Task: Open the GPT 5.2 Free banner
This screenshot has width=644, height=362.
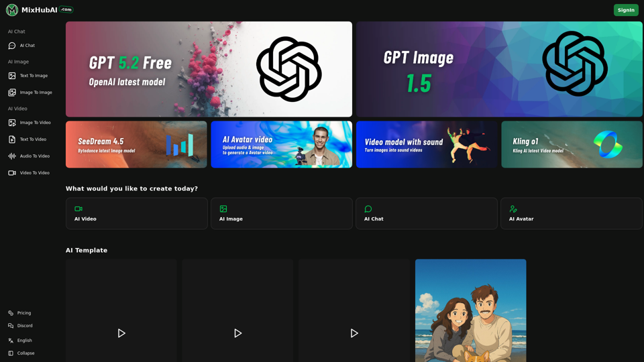Action: click(209, 69)
